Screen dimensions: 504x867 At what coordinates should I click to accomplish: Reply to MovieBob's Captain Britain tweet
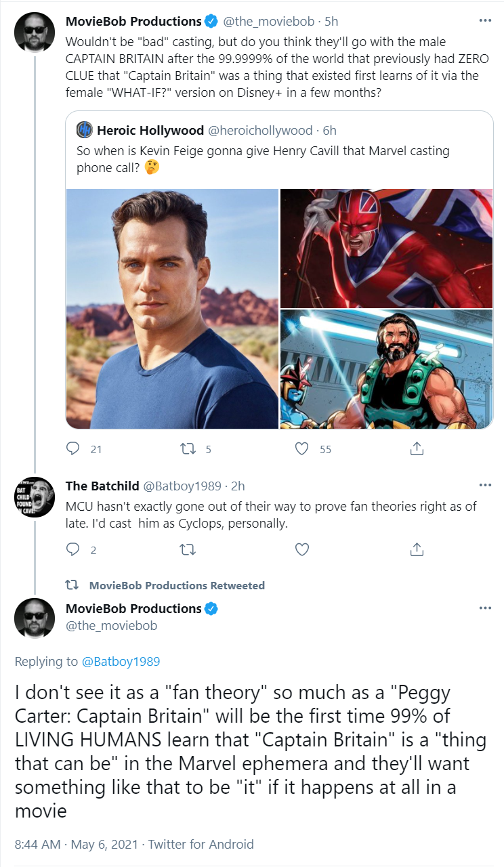tap(73, 448)
